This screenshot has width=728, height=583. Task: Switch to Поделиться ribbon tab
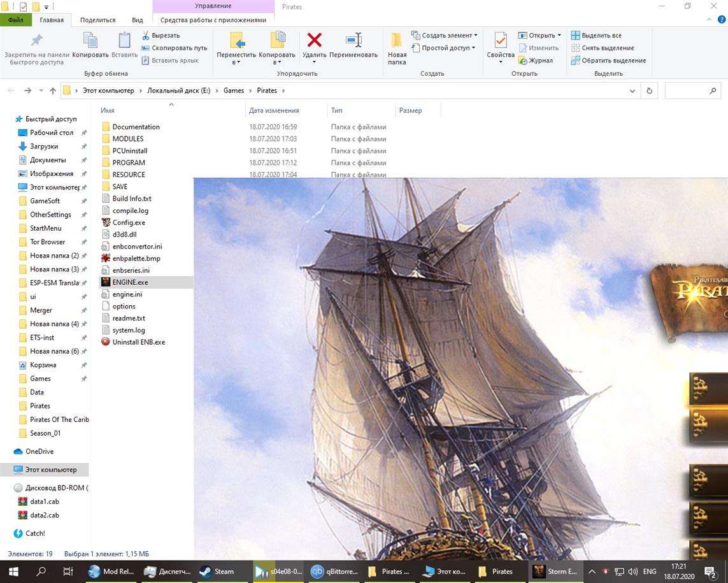(x=98, y=20)
